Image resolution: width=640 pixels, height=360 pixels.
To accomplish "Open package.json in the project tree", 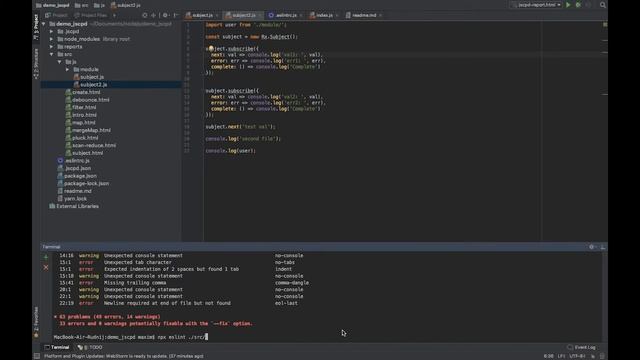I will point(77,176).
